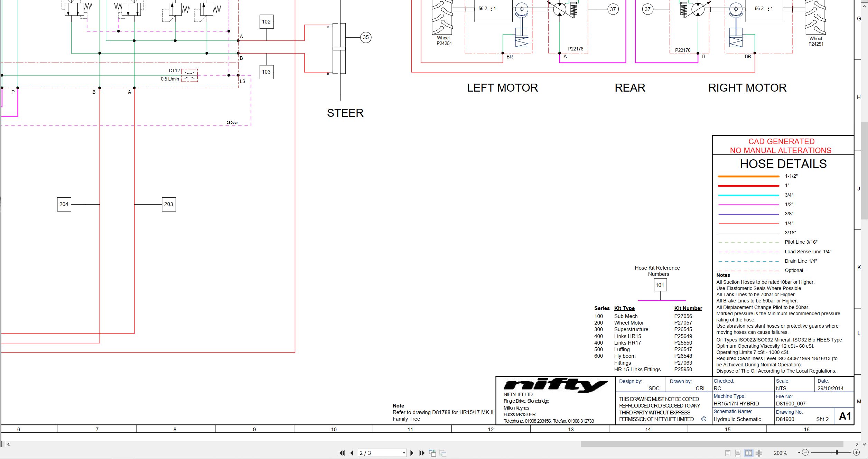This screenshot has width=868, height=459.
Task: Click the cyan 3/4" hose line sample
Action: 748,195
